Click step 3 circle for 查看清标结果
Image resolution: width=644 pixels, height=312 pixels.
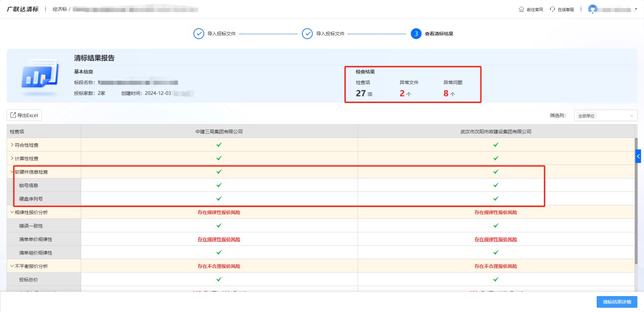coord(416,33)
